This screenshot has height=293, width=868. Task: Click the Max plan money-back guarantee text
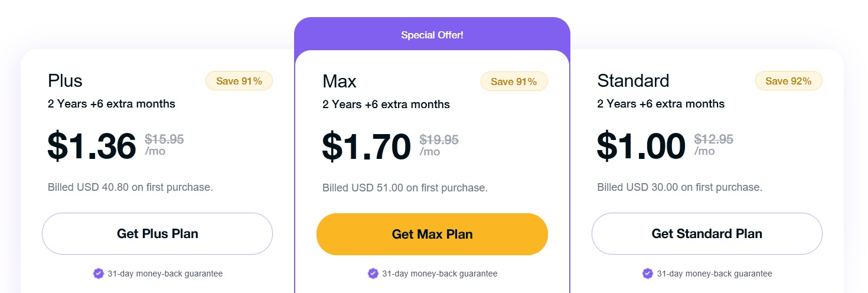[x=440, y=274]
